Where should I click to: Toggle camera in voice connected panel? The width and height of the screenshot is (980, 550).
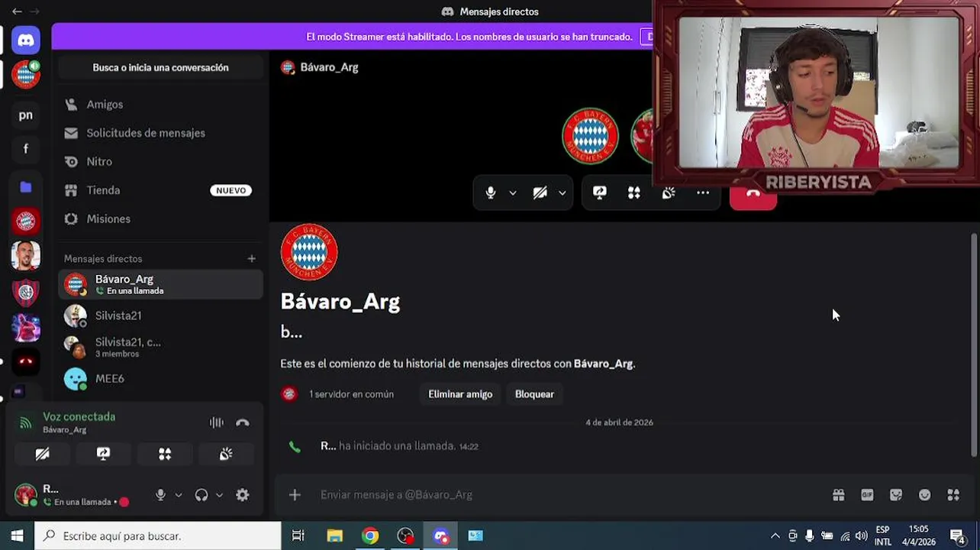pos(43,454)
